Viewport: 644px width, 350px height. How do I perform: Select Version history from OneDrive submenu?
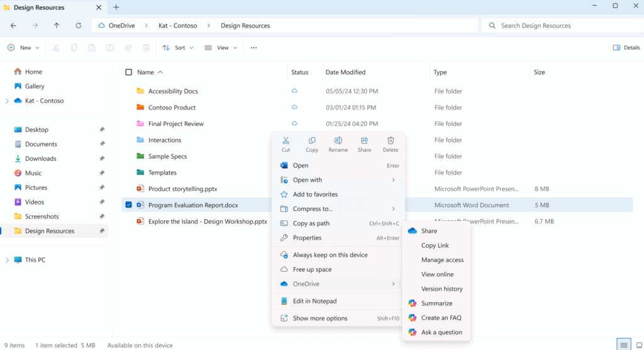pos(441,289)
